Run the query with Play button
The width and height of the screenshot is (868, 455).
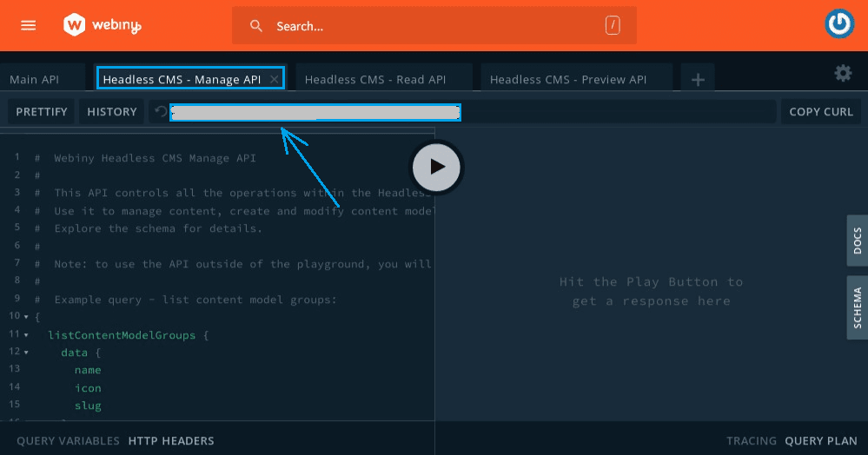click(436, 167)
